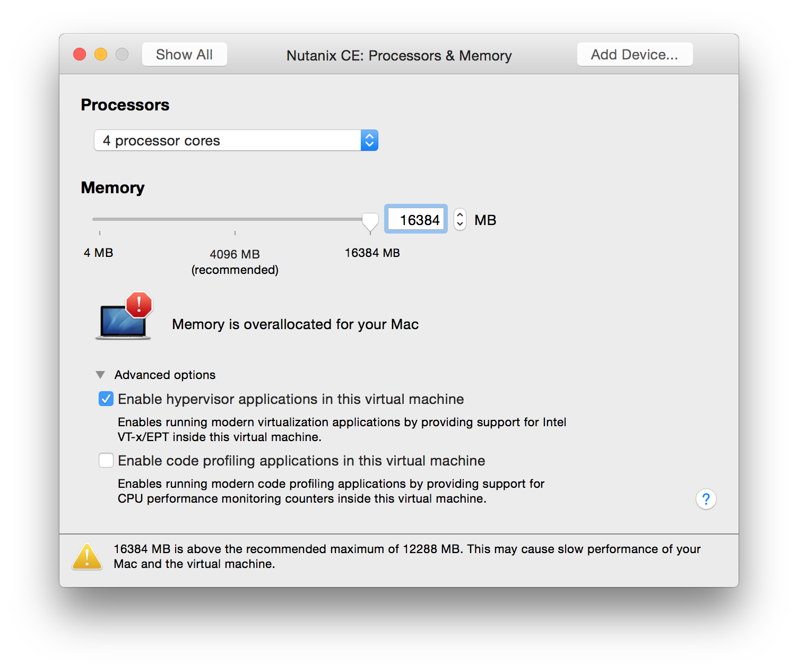798x672 pixels.
Task: Click the yellow minimize window button
Action: [101, 54]
